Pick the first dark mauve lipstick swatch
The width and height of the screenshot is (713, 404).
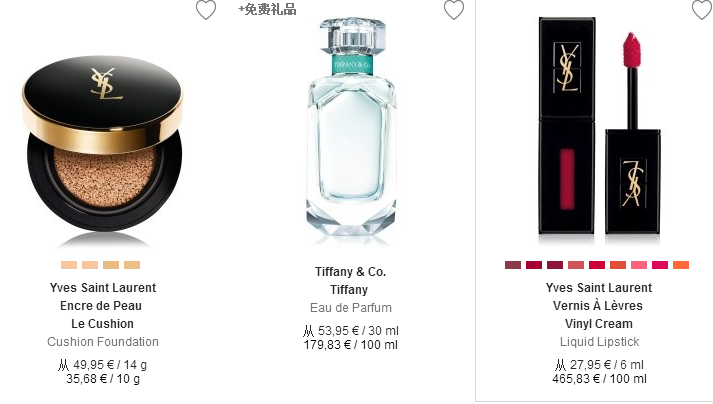click(x=513, y=265)
